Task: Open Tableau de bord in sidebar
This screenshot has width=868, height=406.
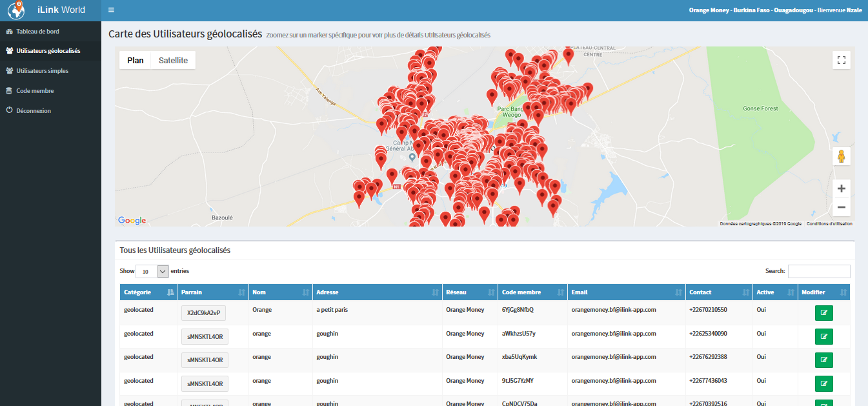Action: coord(37,31)
